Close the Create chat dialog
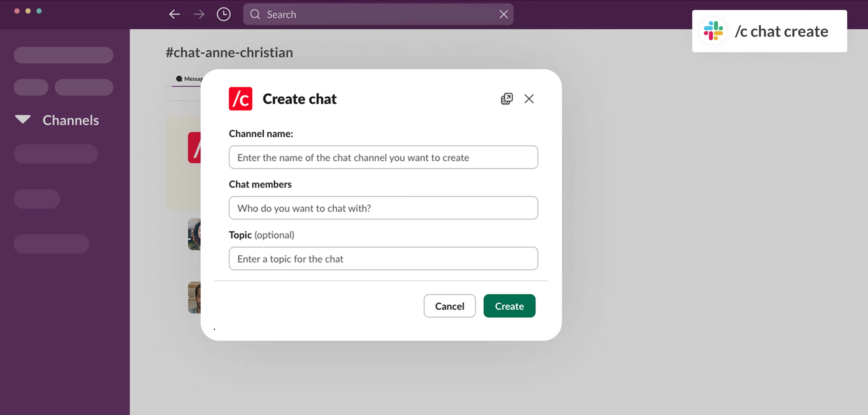This screenshot has height=415, width=868. 529,99
